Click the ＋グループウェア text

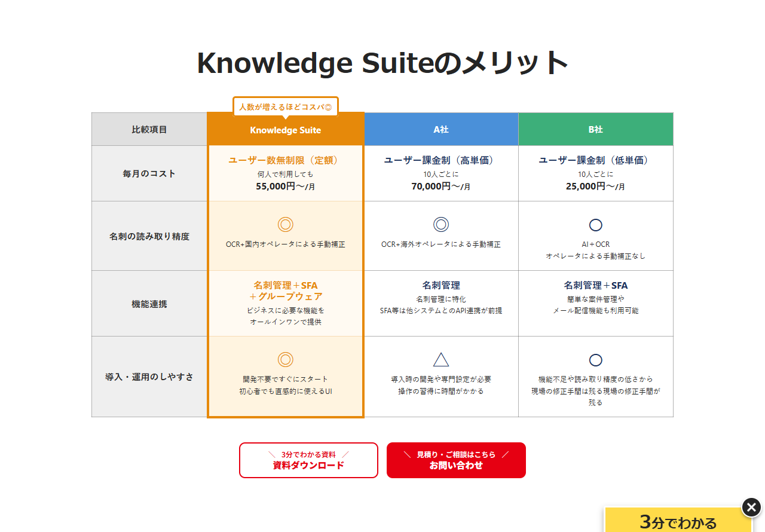pyautogui.click(x=286, y=296)
